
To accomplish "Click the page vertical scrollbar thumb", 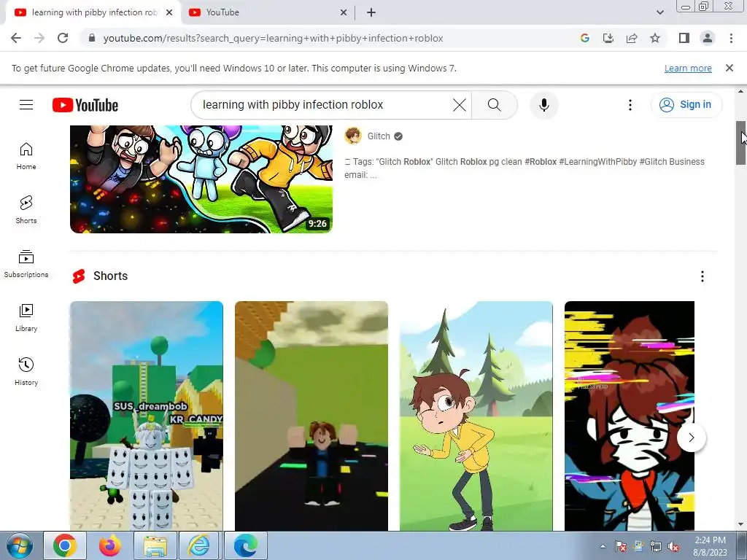I will pyautogui.click(x=741, y=143).
